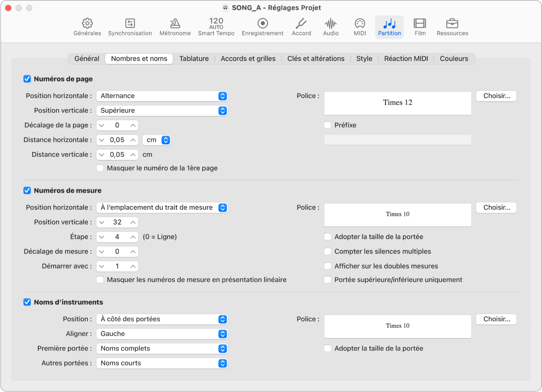Open the Audio waveform settings
542x392 pixels.
(331, 27)
